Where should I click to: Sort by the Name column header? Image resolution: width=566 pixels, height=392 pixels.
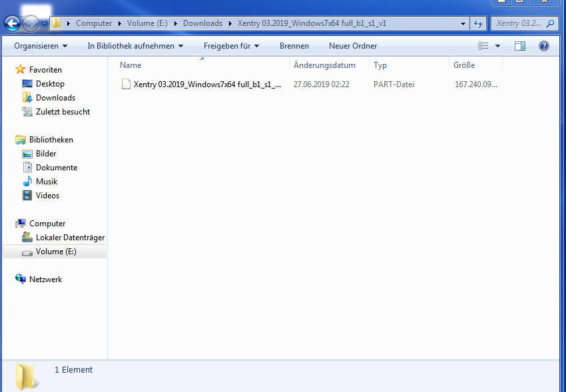coord(204,65)
